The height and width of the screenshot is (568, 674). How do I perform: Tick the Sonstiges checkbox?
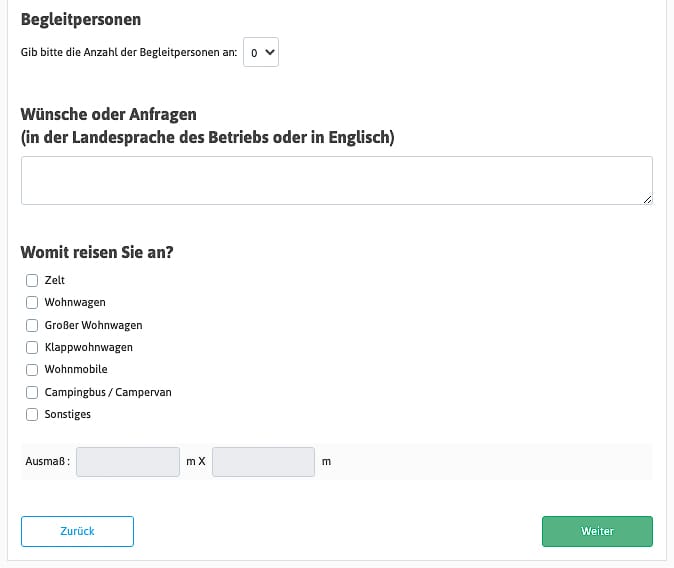click(x=32, y=414)
